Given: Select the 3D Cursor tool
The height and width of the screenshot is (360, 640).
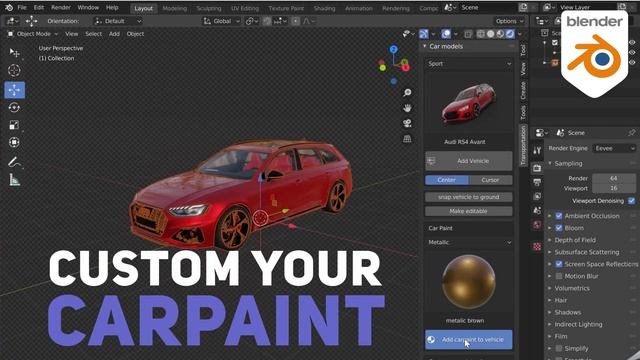Looking at the screenshot, I should [x=14, y=70].
